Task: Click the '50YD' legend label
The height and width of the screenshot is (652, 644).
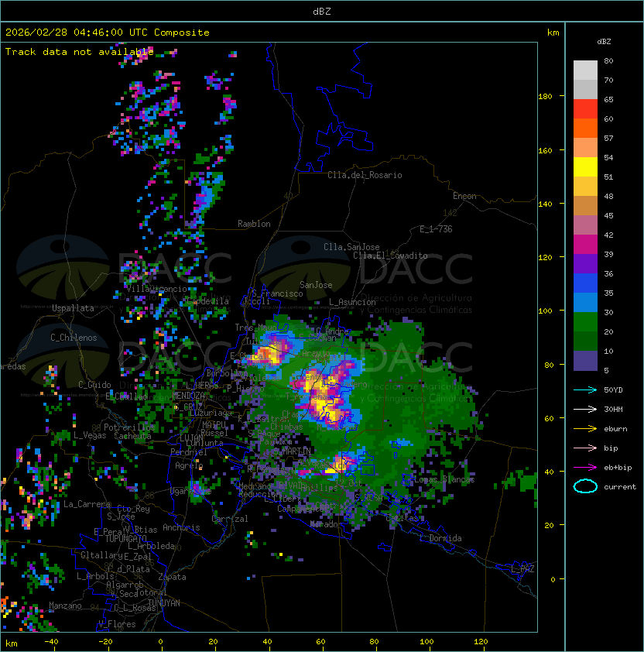Action: click(x=613, y=390)
